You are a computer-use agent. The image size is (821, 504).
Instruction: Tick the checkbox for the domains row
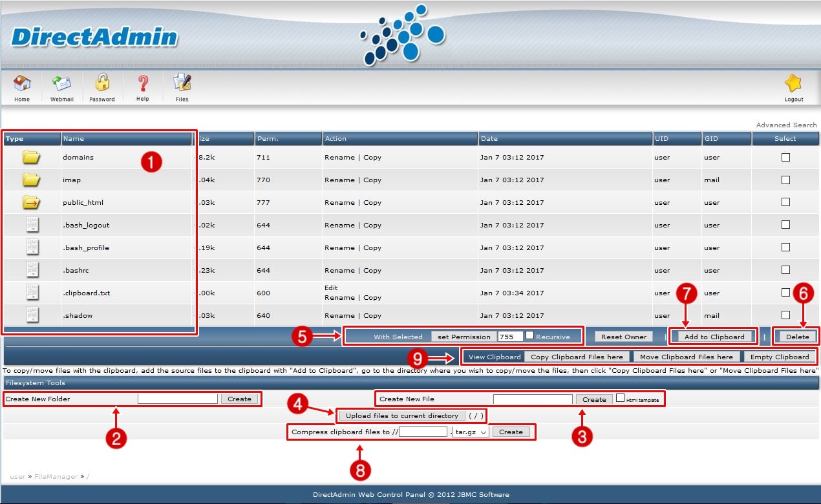(785, 157)
